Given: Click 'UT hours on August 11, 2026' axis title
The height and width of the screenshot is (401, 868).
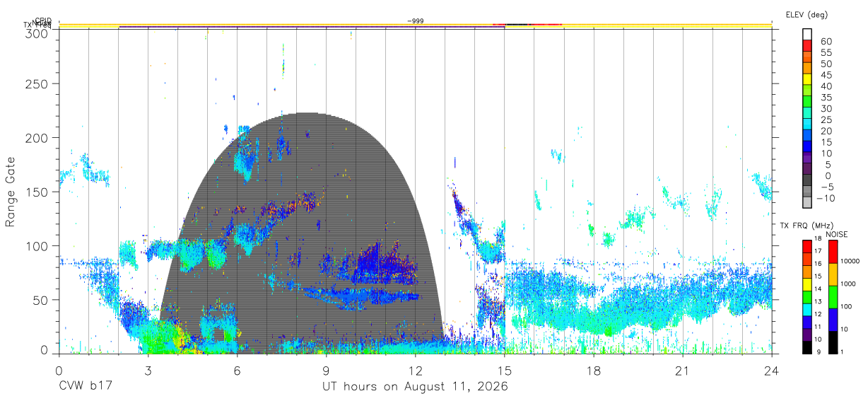Looking at the screenshot, I should tap(415, 386).
